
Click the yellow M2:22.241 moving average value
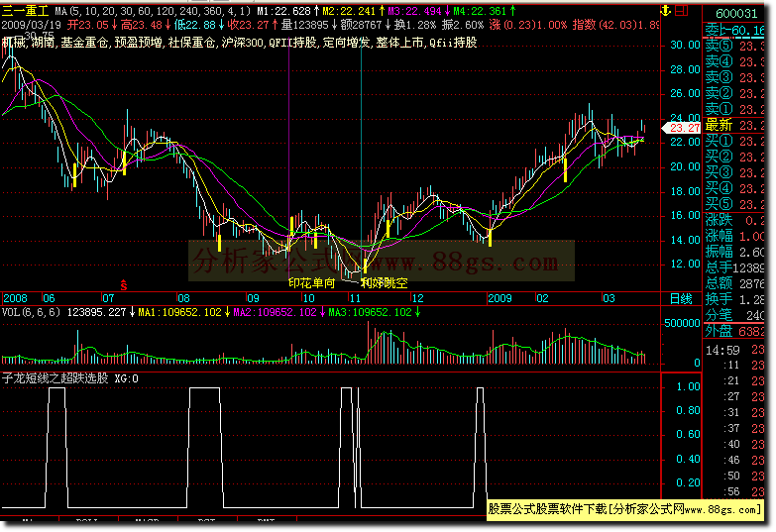click(354, 11)
